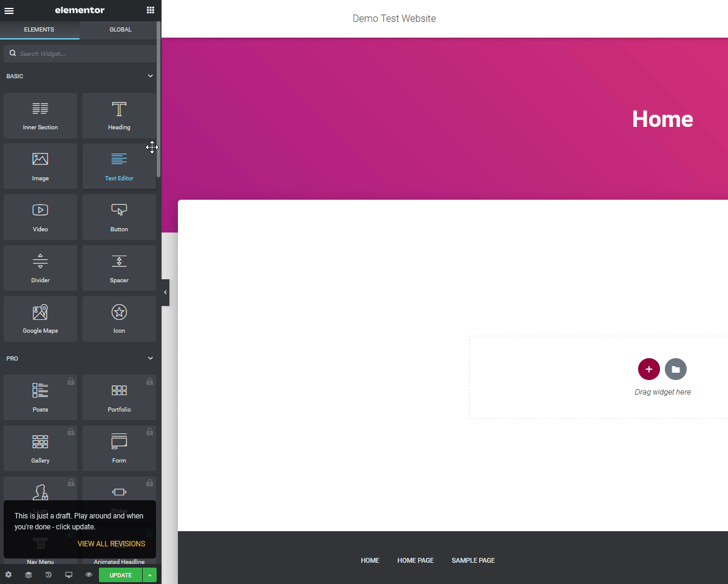Select the Posts pro widget
The image size is (728, 584).
(41, 398)
